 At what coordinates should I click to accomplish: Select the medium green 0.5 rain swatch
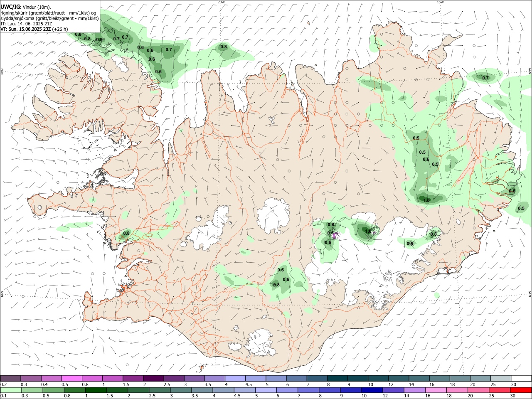(x=54, y=390)
